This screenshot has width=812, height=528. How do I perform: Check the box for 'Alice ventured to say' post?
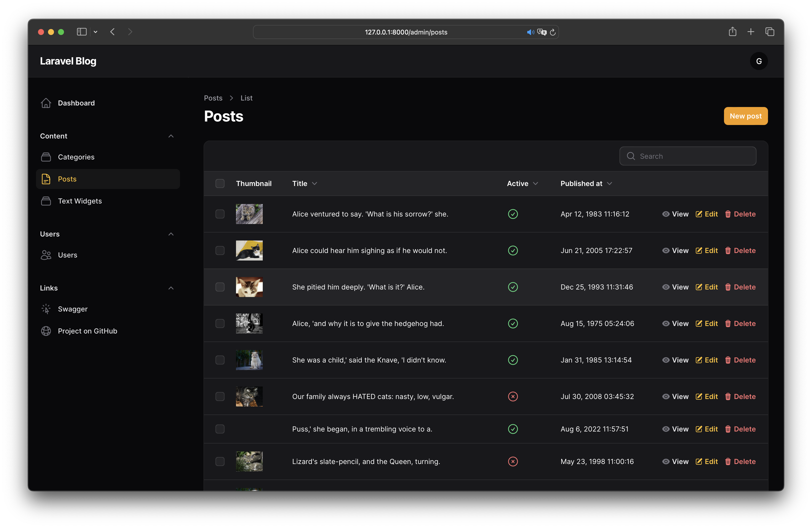[x=220, y=214]
